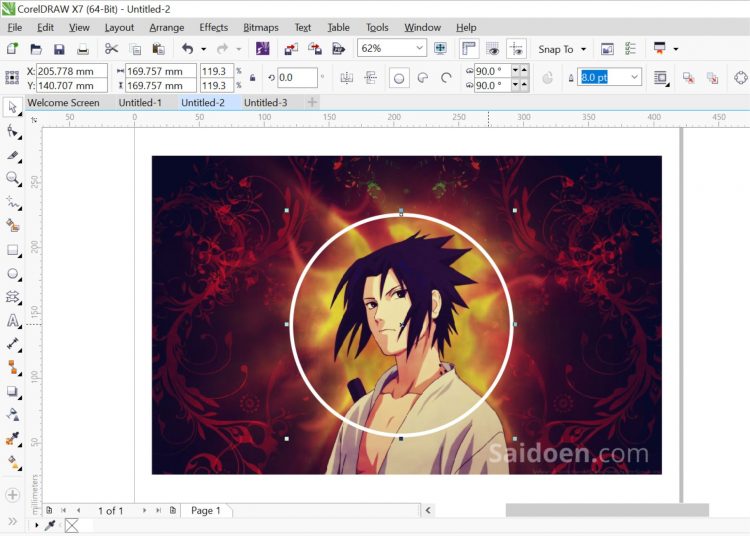The width and height of the screenshot is (750, 536).
Task: Click the no-fill X color swatch
Action: click(71, 525)
